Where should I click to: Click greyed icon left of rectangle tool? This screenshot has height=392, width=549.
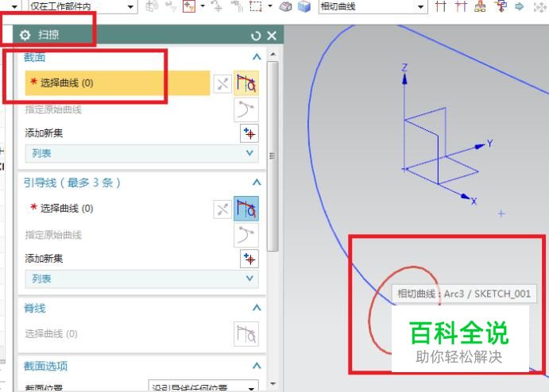pos(237,6)
